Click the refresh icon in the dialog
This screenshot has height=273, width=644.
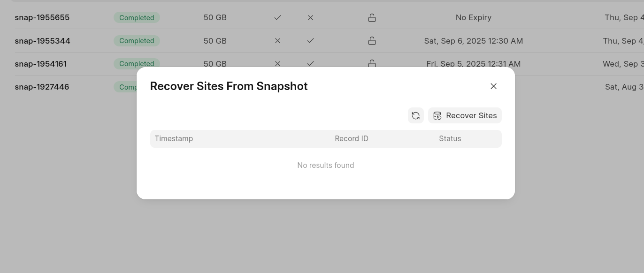[415, 115]
